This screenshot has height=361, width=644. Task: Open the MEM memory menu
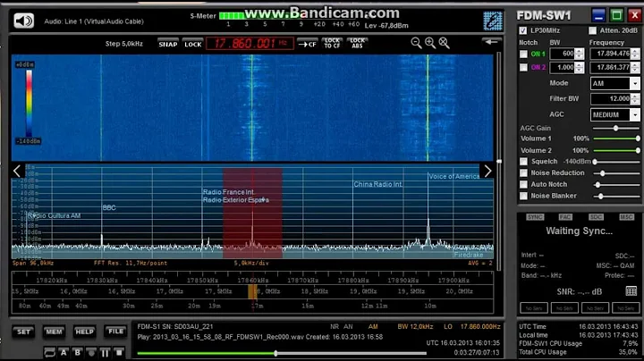click(x=54, y=332)
